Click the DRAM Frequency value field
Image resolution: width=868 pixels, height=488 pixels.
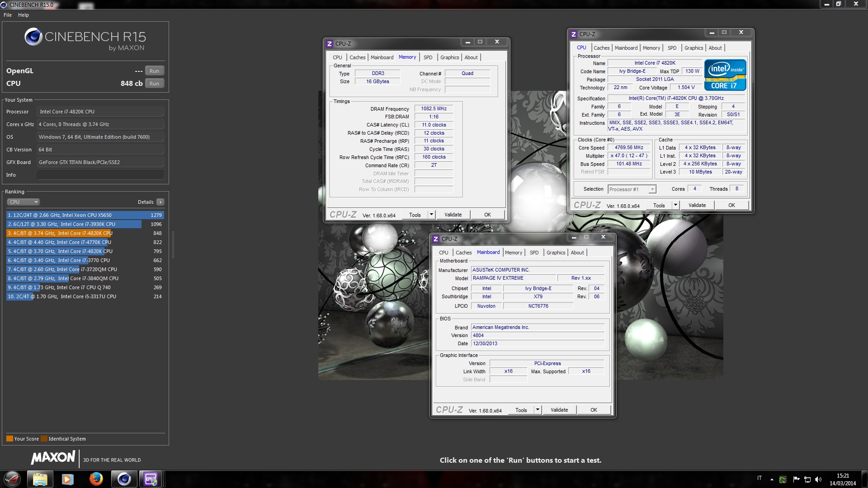pos(434,109)
